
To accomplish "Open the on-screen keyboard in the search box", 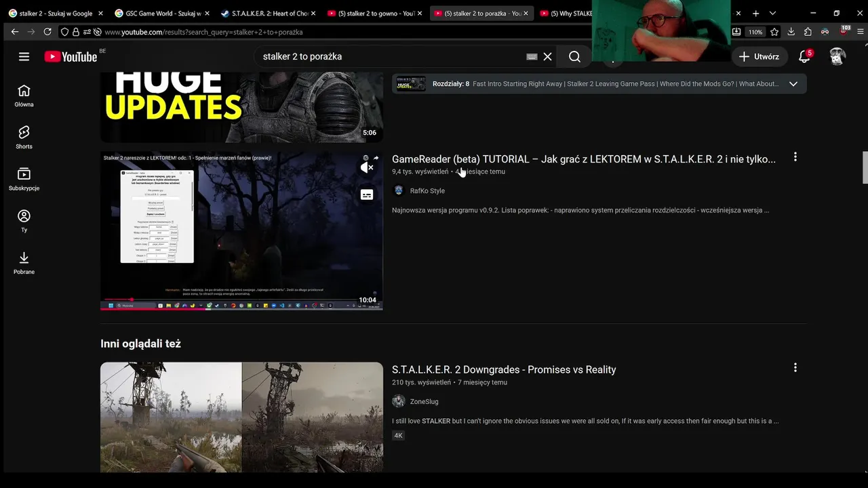I will [x=532, y=56].
